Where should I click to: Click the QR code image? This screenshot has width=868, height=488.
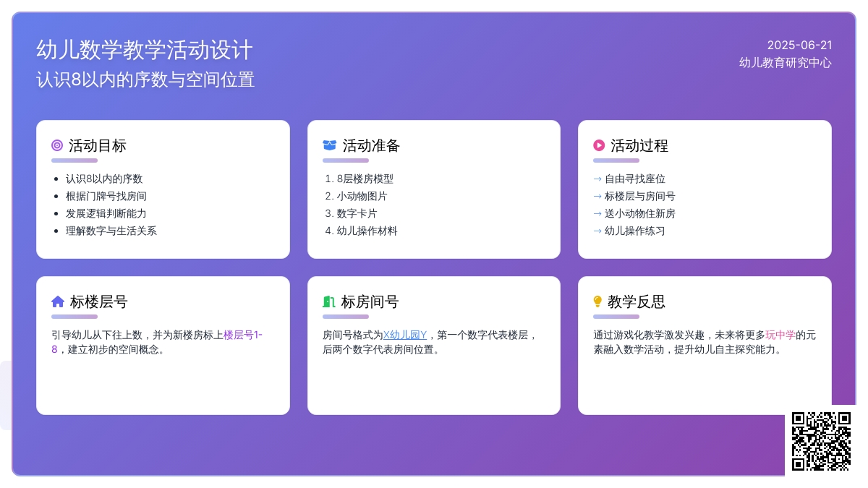821,441
